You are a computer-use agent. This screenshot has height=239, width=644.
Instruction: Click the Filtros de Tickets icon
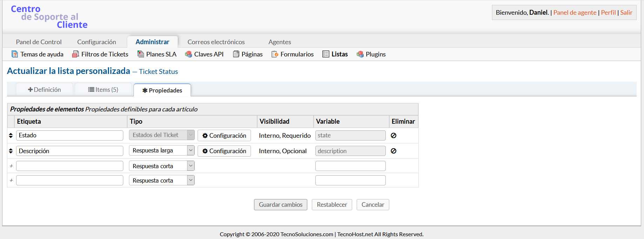tap(75, 54)
